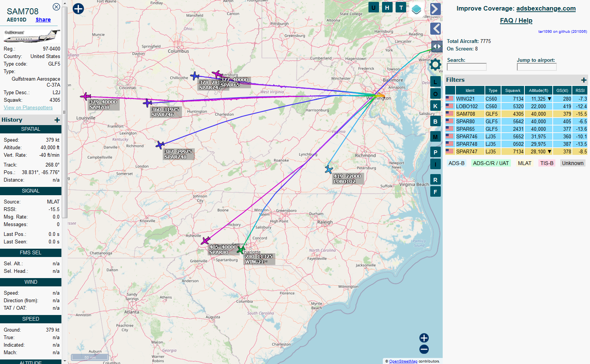Select the WING21 table row
This screenshot has height=364, width=590.
516,99
